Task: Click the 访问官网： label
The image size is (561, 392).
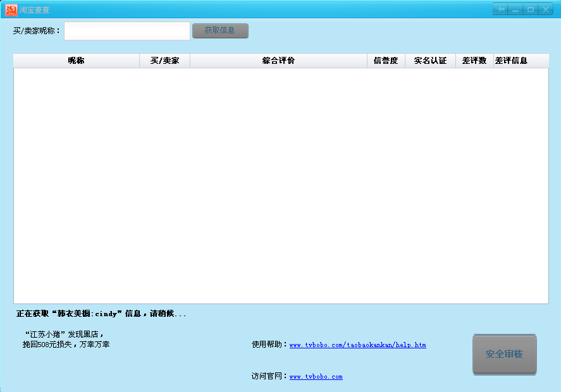Action: coord(270,376)
